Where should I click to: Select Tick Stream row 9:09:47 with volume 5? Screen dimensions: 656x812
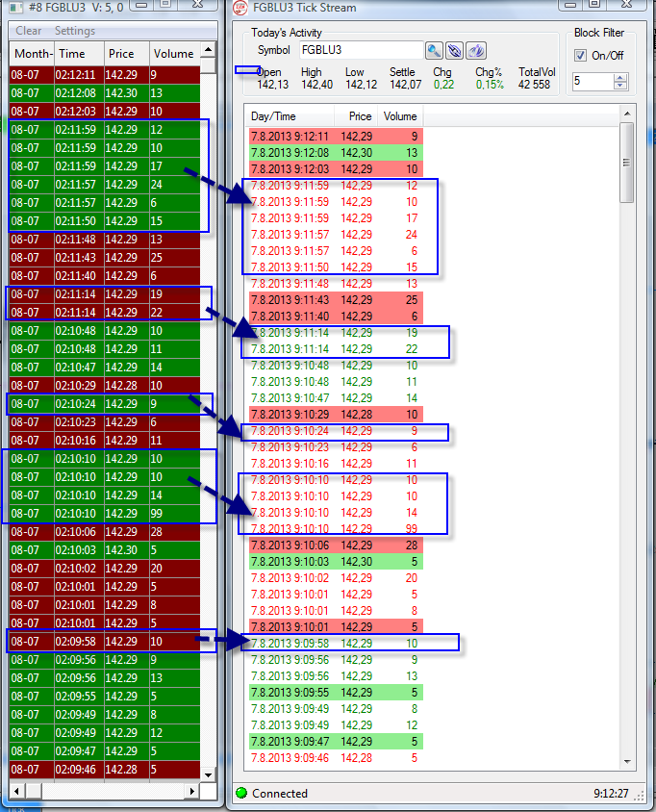(x=336, y=742)
